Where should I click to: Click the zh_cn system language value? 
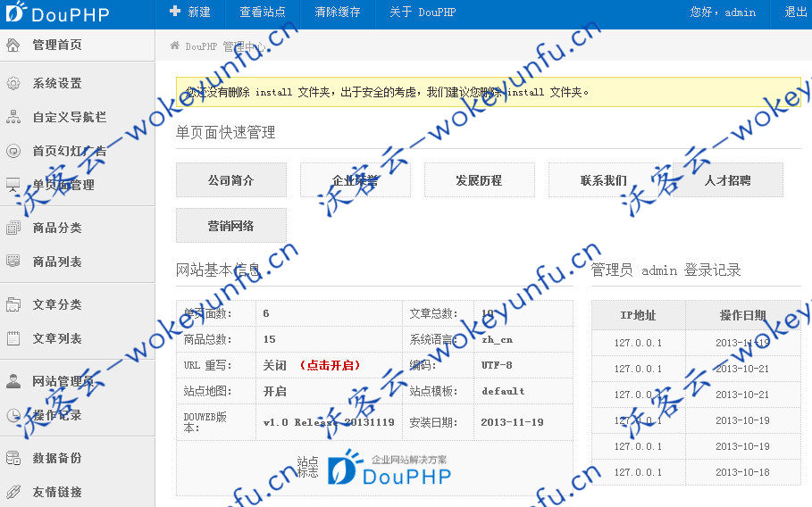tap(498, 339)
